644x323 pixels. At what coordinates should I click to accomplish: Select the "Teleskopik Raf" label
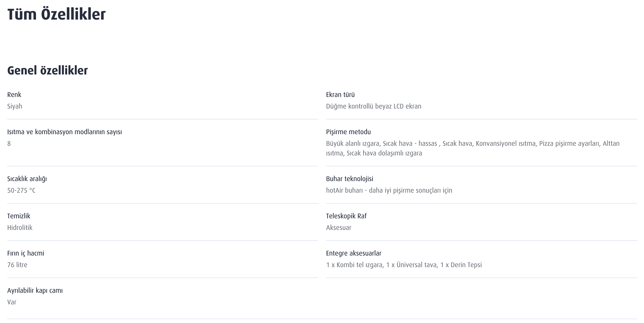(346, 216)
